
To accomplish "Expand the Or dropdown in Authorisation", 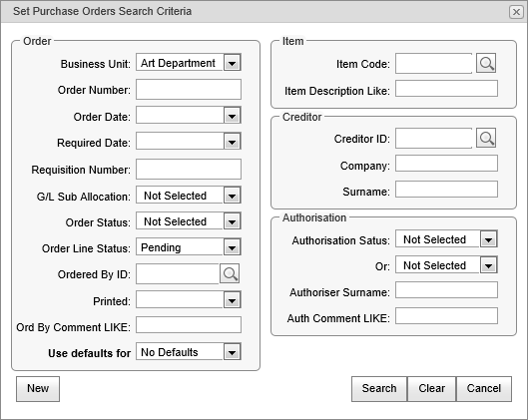I will [489, 264].
